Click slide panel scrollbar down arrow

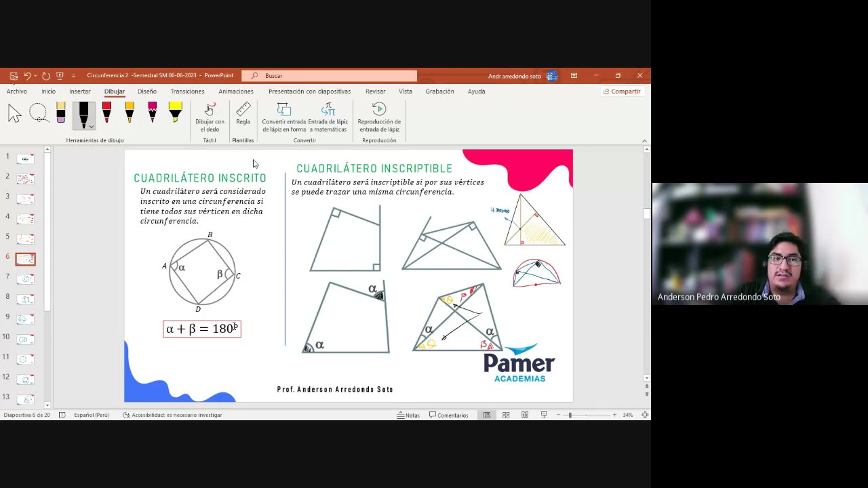(47, 405)
